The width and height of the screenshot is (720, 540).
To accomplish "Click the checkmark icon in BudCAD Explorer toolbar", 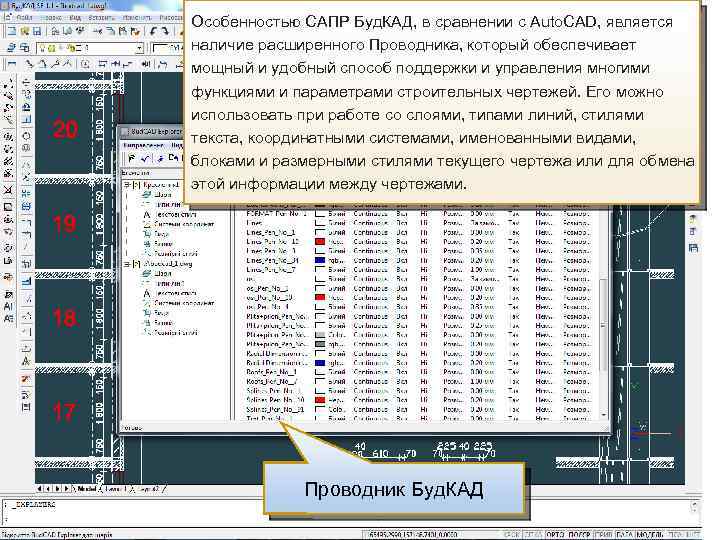I will [x=146, y=158].
